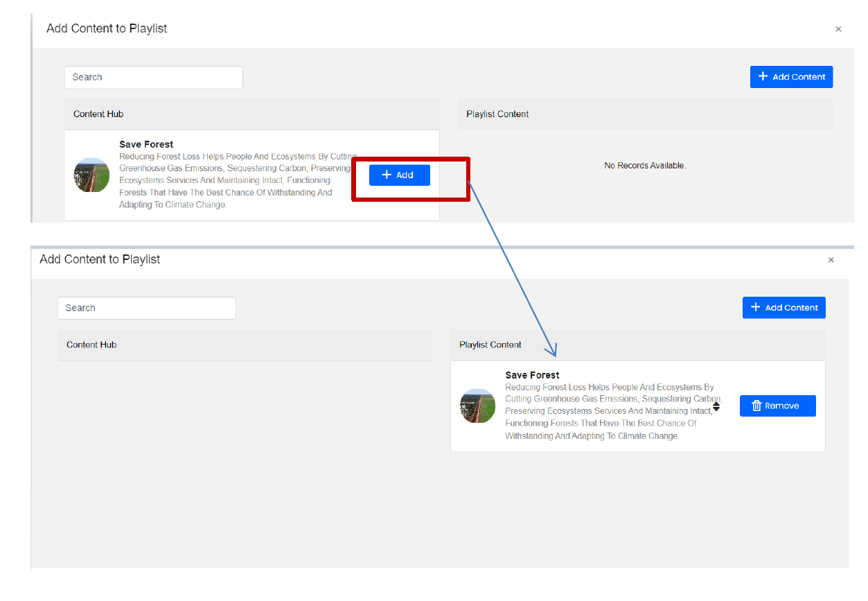
Task: Click the reorder arrows on the playlist item
Action: click(x=716, y=406)
